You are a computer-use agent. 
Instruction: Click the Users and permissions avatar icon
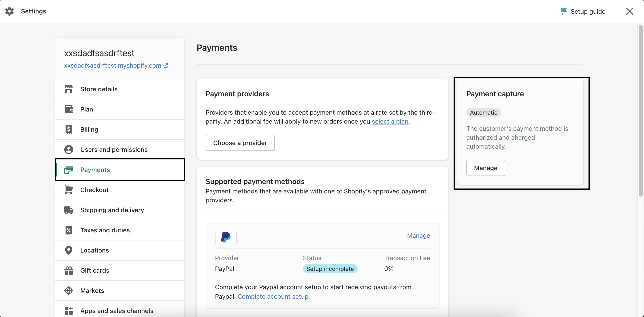68,149
